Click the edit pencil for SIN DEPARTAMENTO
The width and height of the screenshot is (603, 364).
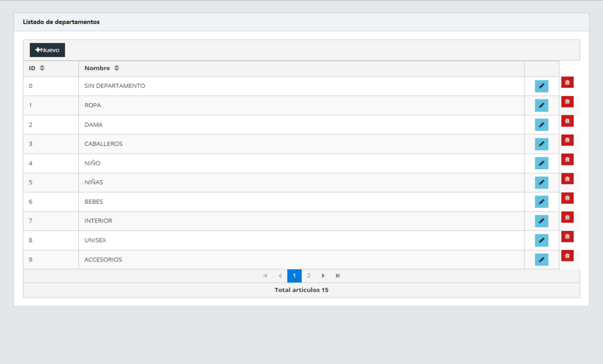coord(541,86)
